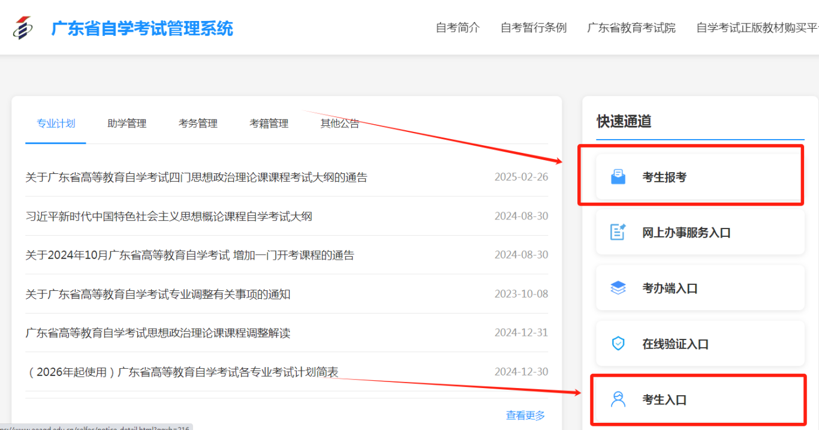Open the 2026年起使用 专业考试计划简表 notice

(183, 372)
